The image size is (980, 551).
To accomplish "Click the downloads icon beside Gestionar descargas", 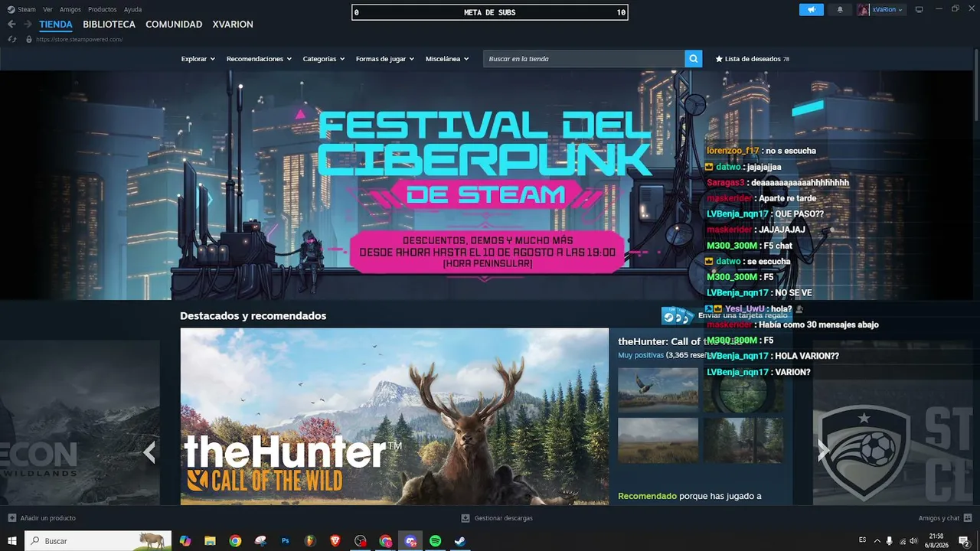I will coord(465,518).
